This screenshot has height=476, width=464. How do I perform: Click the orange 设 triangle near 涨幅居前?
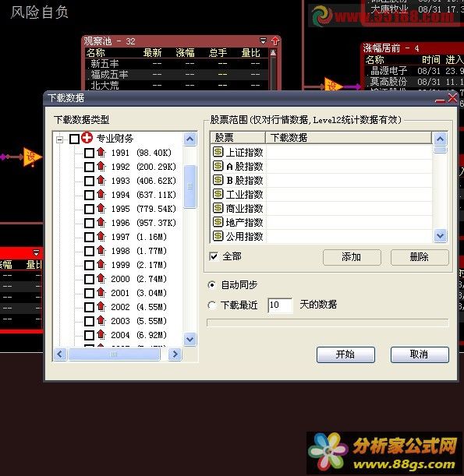[x=333, y=86]
